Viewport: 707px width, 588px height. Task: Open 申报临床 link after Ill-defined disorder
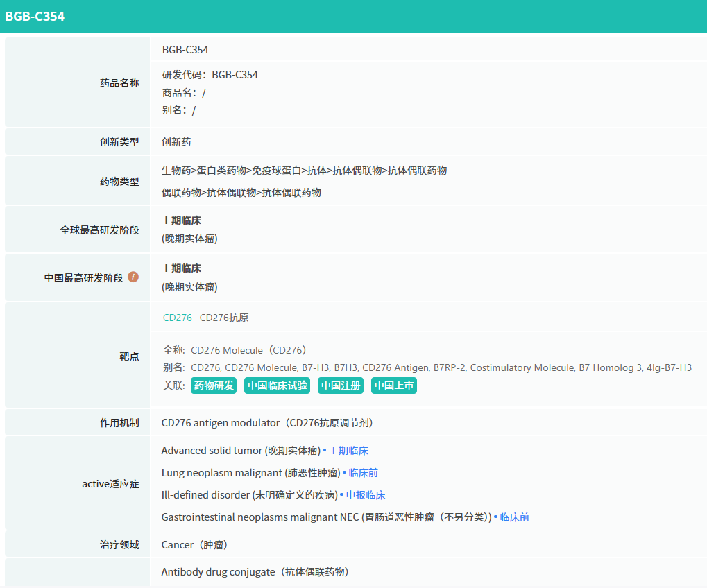[x=366, y=495]
